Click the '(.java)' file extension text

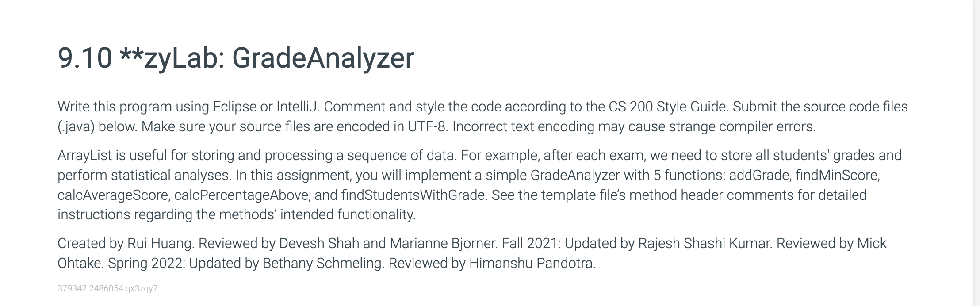tap(76, 127)
